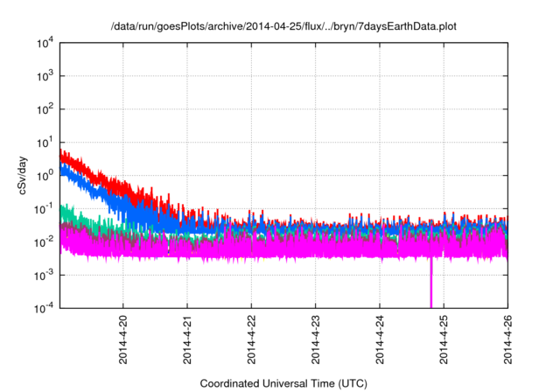This screenshot has width=560, height=392.
Task: Click the green data series near plot start
Action: (68, 213)
